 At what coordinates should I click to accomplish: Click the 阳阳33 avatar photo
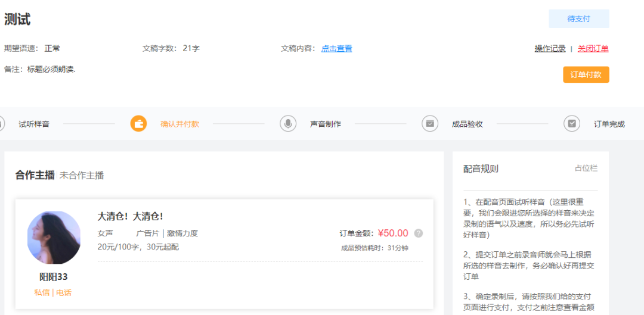pos(54,238)
